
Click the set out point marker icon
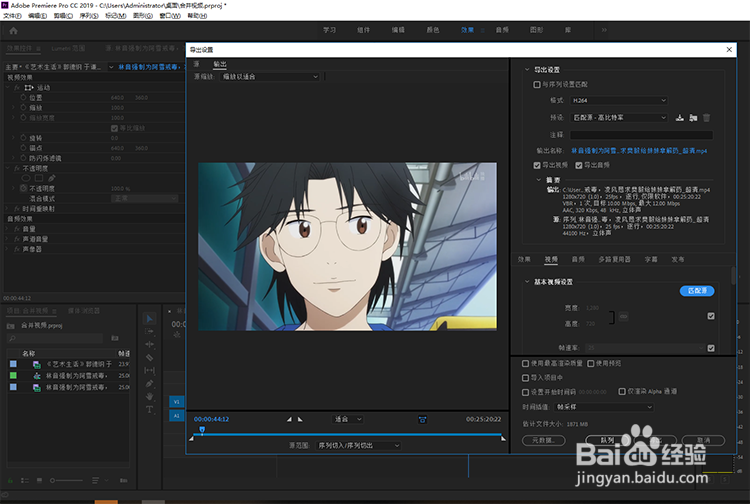point(300,419)
